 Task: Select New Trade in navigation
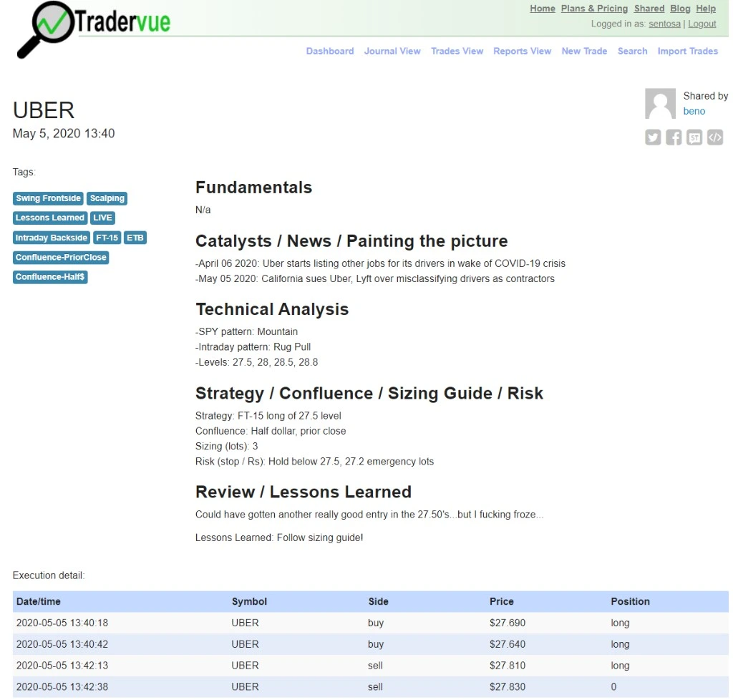tap(584, 51)
